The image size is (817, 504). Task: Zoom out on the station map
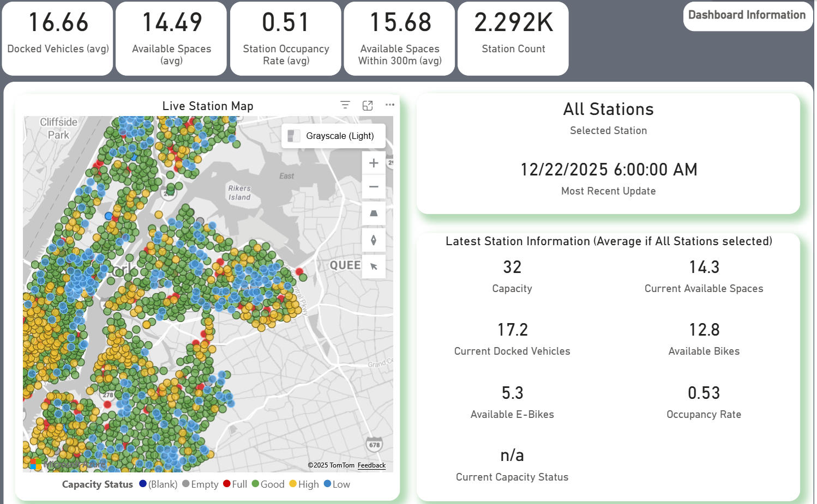[x=374, y=187]
